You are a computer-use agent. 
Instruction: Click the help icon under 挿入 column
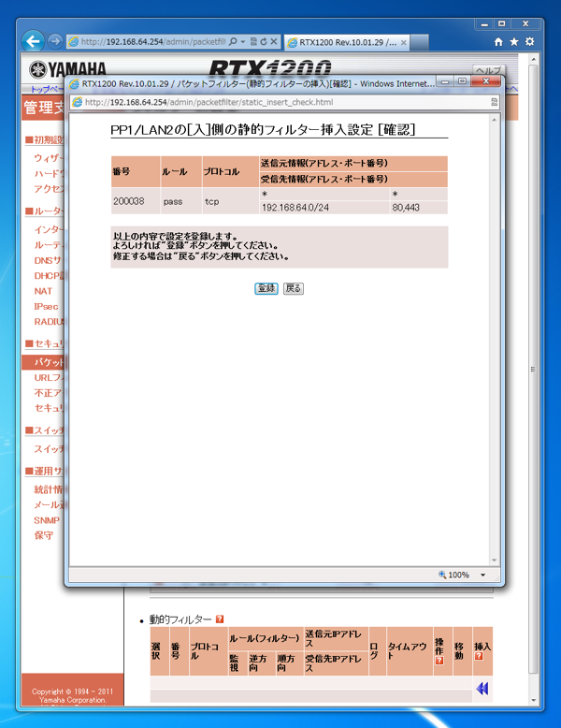tap(479, 656)
